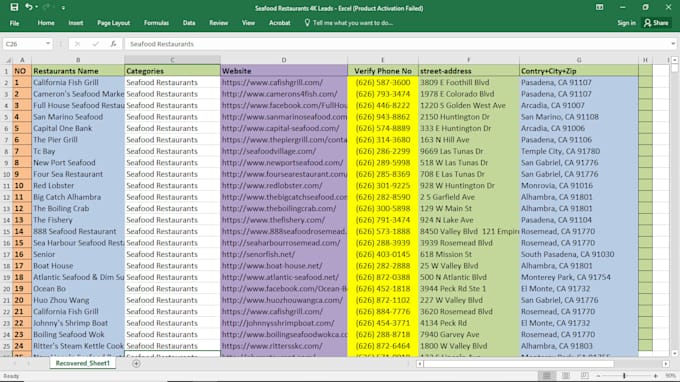
Task: Select column C header
Action: pos(172,60)
